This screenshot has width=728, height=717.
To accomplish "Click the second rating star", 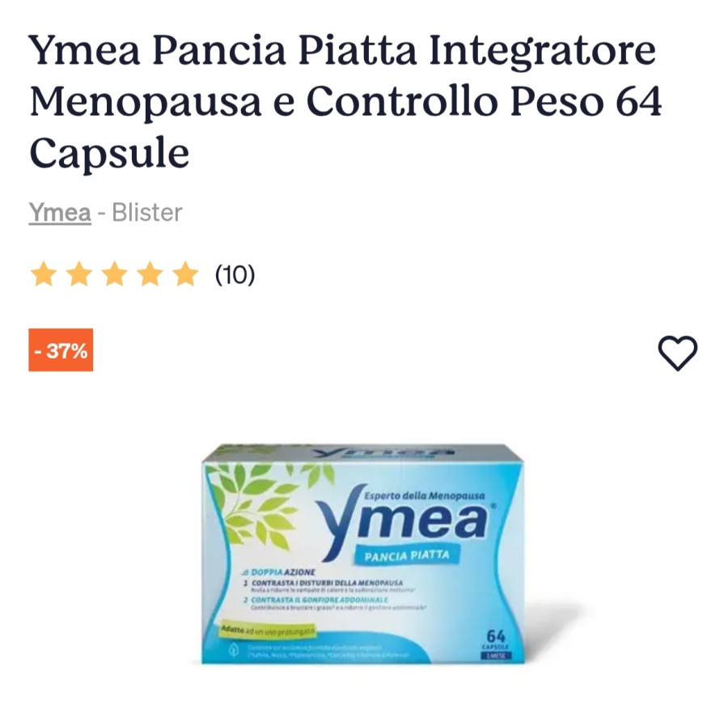I will tap(79, 274).
